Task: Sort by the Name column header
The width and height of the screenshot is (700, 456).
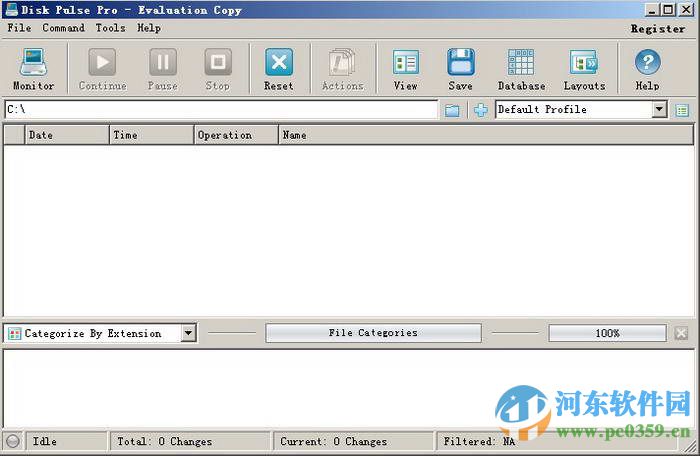Action: [x=486, y=135]
